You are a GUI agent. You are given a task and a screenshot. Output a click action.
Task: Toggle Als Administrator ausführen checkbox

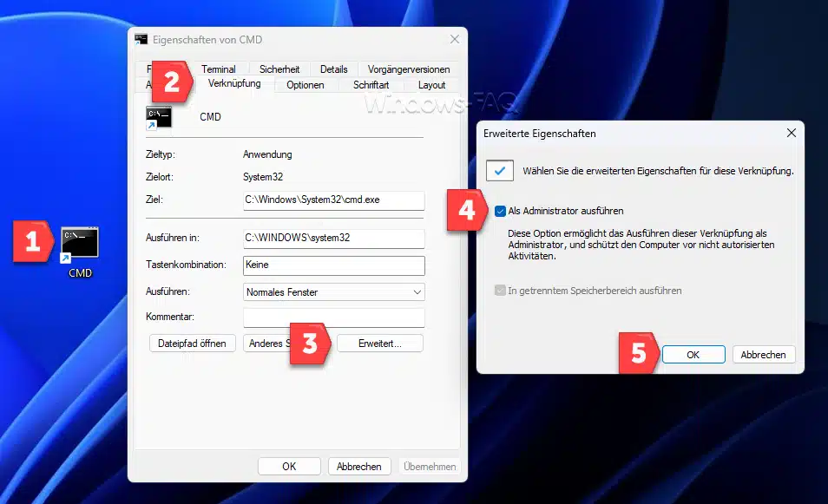click(500, 211)
